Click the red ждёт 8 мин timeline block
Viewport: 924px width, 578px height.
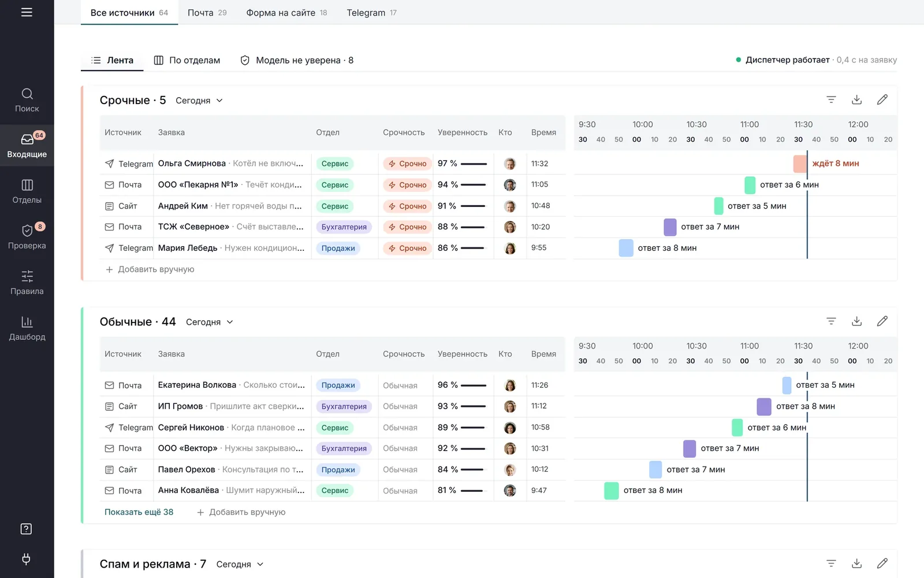800,164
